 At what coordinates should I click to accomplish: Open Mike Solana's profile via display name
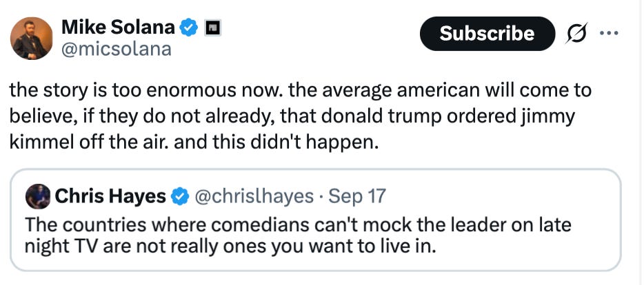click(118, 28)
